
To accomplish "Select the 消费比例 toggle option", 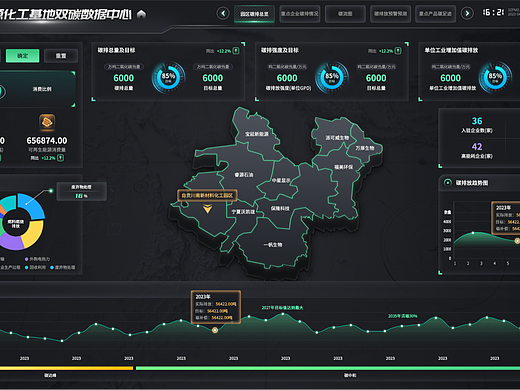I will [42, 89].
